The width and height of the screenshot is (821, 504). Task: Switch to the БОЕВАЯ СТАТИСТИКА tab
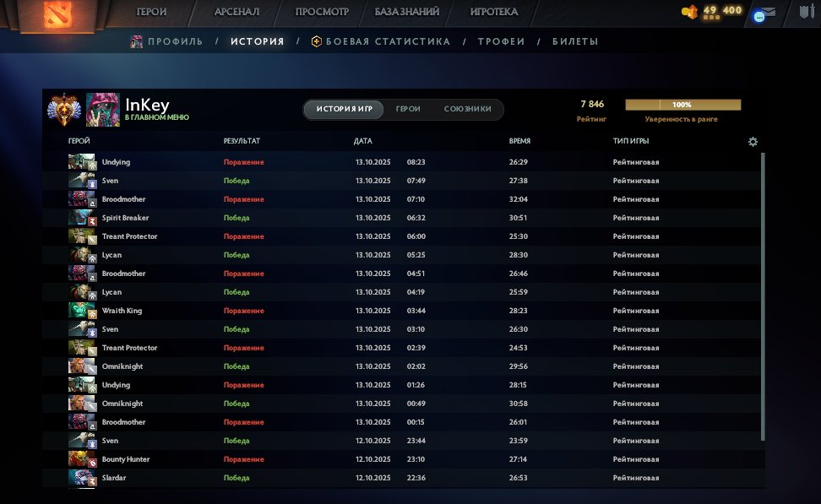[x=381, y=41]
